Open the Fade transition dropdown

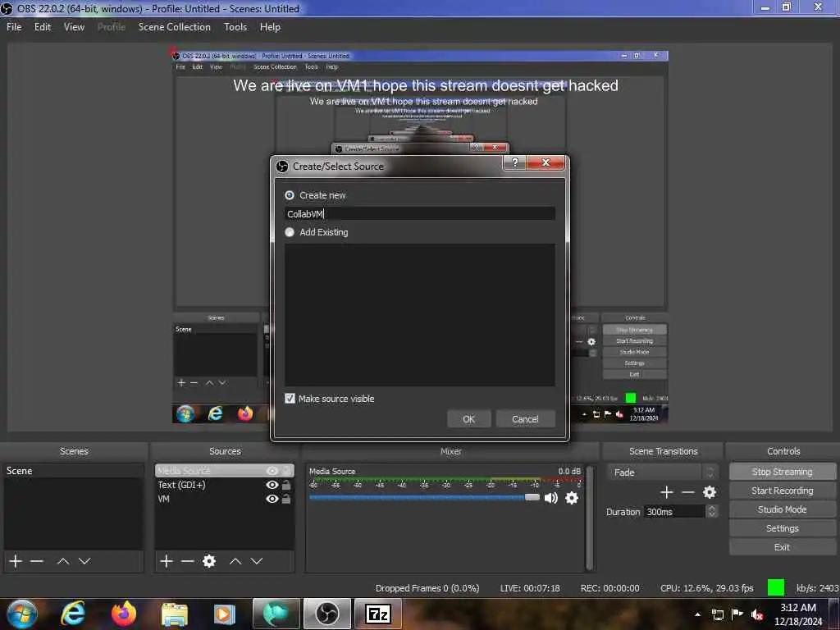(x=662, y=472)
